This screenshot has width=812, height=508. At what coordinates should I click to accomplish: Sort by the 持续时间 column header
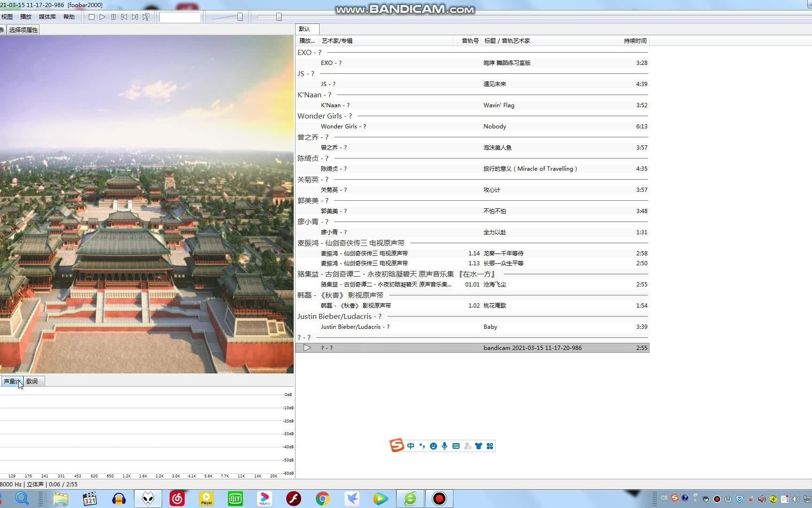click(x=634, y=41)
